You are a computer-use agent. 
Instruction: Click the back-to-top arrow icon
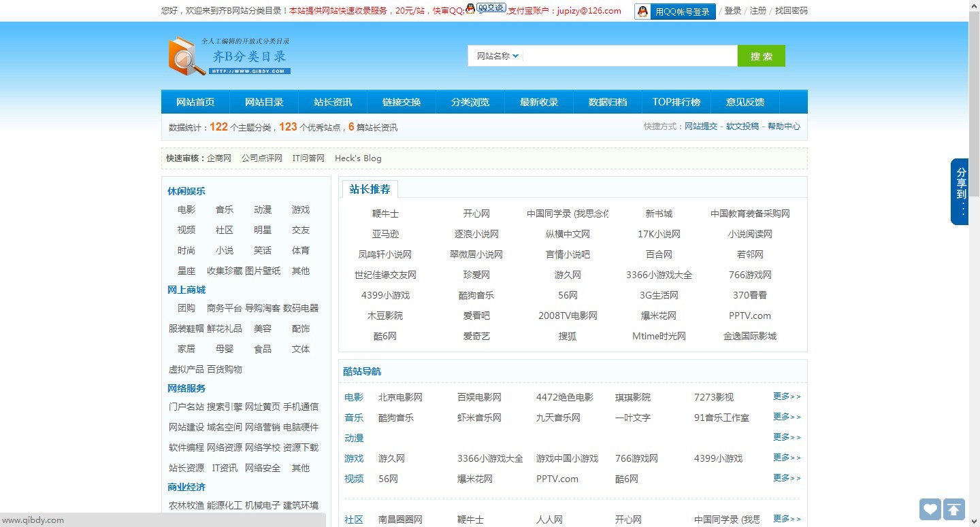pyautogui.click(x=954, y=509)
